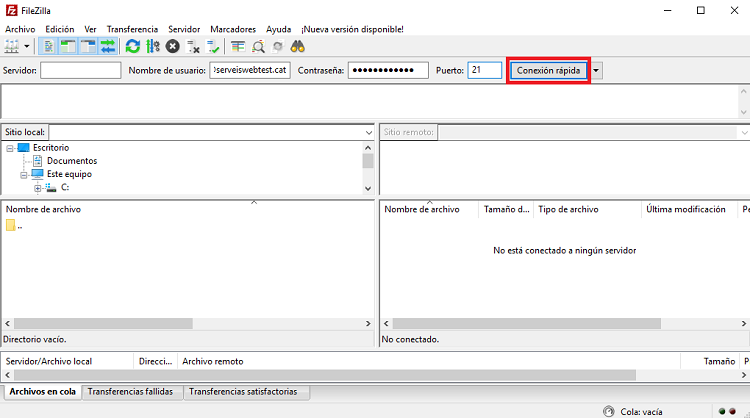Select Escritorio in the local tree
The image size is (750, 418).
tap(51, 148)
